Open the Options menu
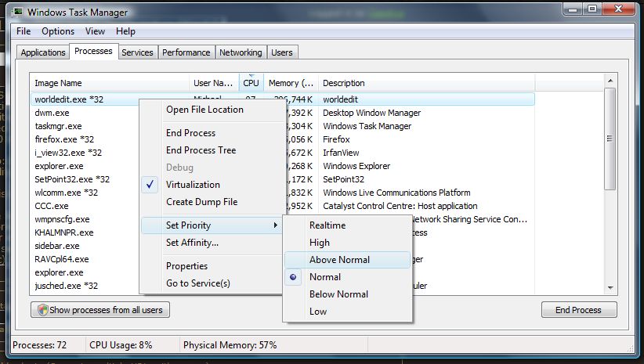Image resolution: width=644 pixels, height=364 pixels. [58, 31]
